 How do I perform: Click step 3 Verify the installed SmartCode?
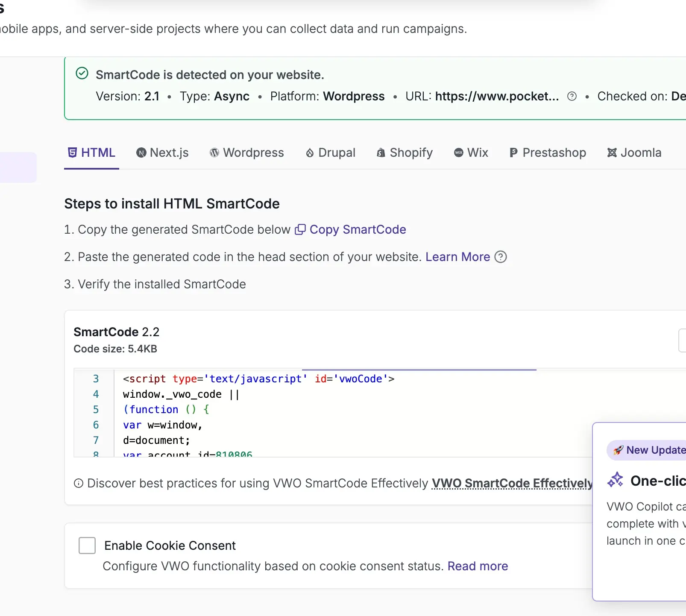pos(155,284)
